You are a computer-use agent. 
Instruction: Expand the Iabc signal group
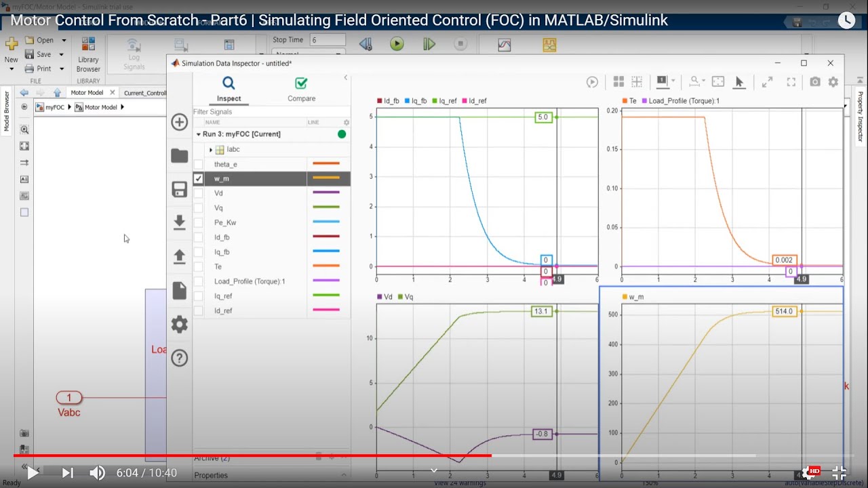[211, 149]
